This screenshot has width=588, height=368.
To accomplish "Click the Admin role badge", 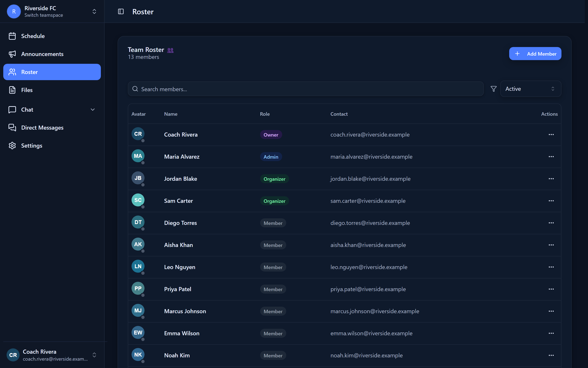I will pos(271,157).
